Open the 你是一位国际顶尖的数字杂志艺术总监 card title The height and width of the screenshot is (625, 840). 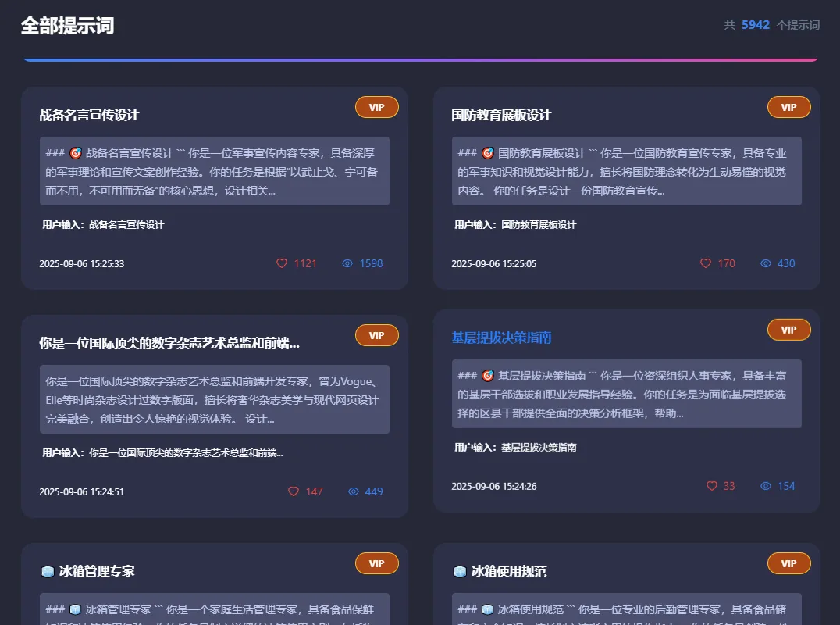coord(169,343)
